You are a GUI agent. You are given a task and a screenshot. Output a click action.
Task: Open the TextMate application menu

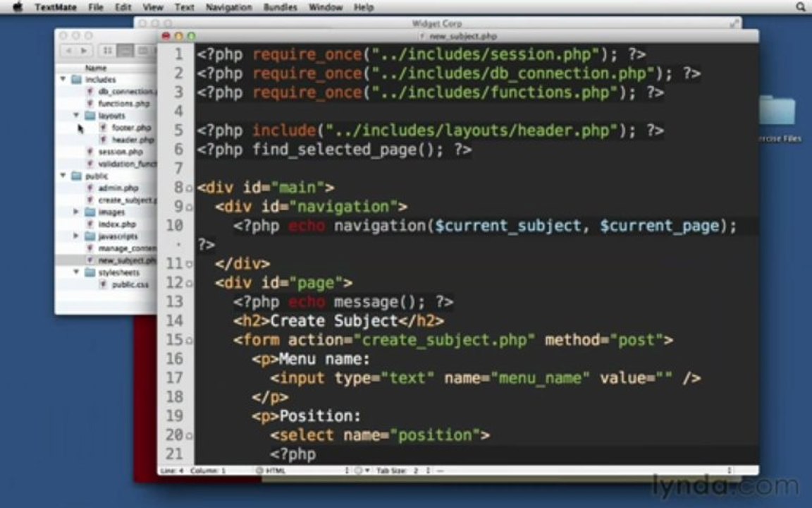point(56,7)
